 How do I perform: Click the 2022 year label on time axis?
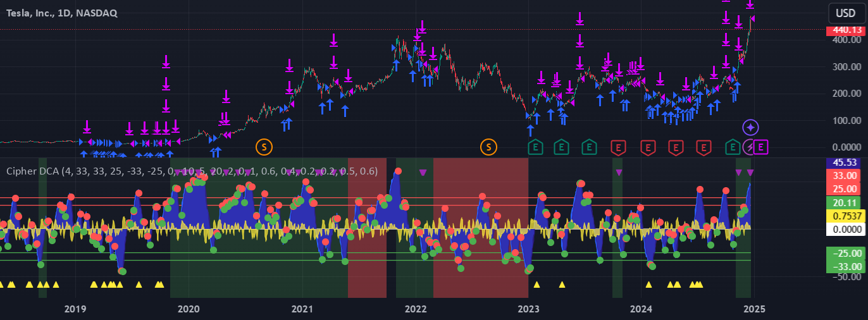coord(416,309)
